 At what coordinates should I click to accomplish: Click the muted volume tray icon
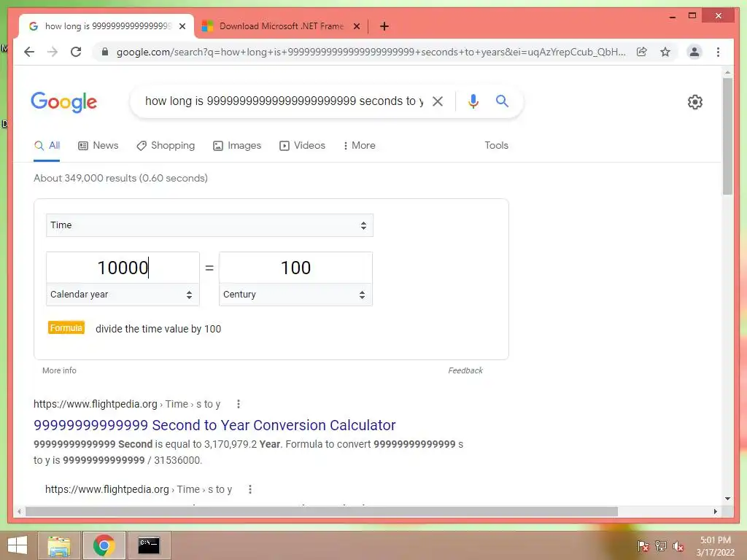click(x=678, y=545)
